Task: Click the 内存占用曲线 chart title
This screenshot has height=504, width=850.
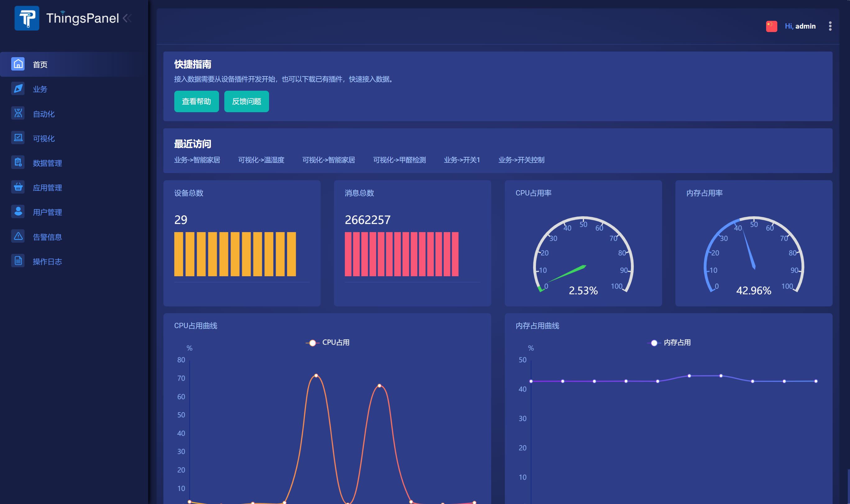Action: pyautogui.click(x=537, y=326)
